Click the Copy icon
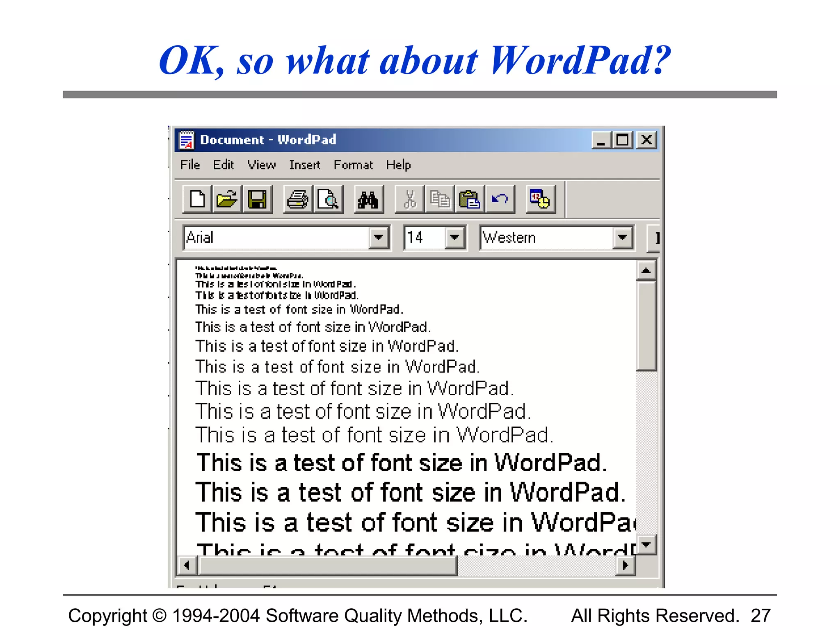The width and height of the screenshot is (840, 630). point(440,199)
